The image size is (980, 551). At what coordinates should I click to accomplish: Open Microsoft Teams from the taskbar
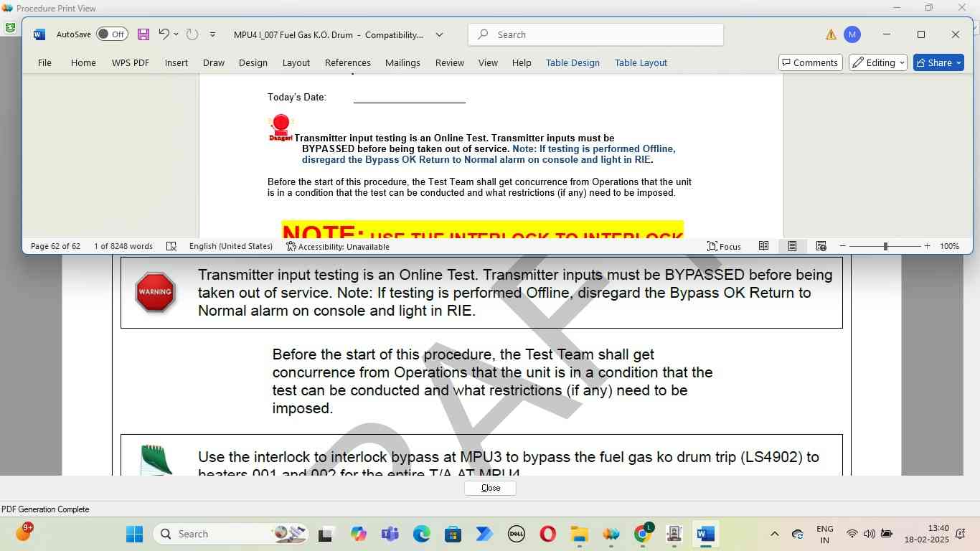point(390,534)
